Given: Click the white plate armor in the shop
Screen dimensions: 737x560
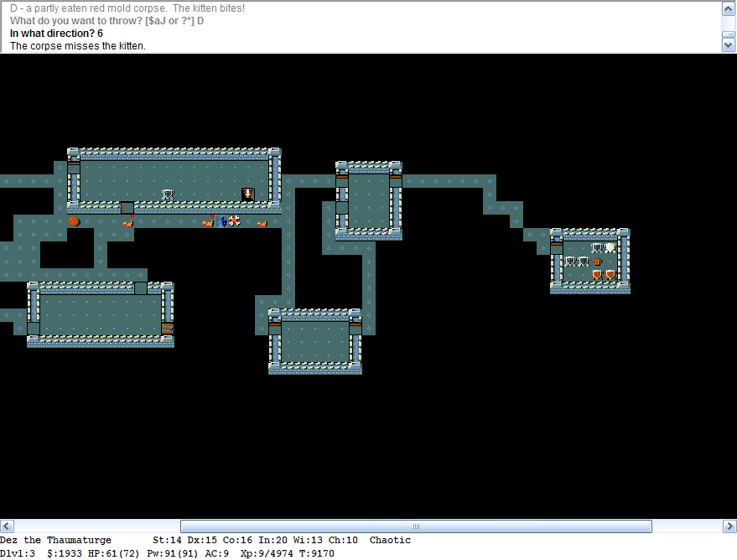Looking at the screenshot, I should (x=610, y=247).
